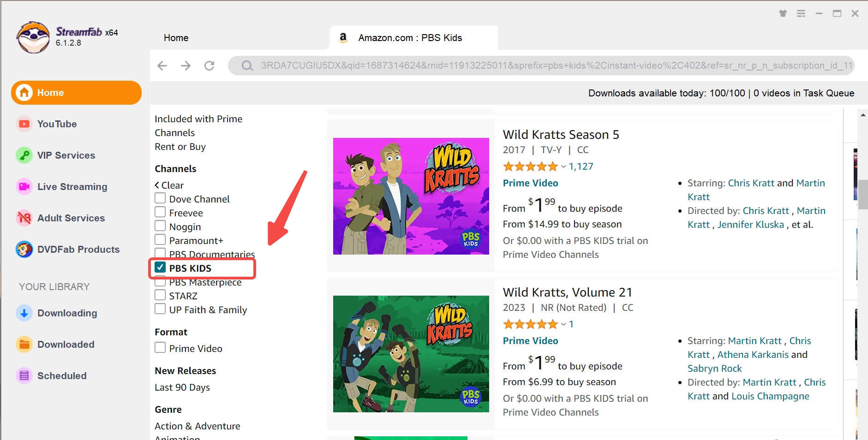Check the Freevee checkbox
The width and height of the screenshot is (868, 440).
(160, 212)
